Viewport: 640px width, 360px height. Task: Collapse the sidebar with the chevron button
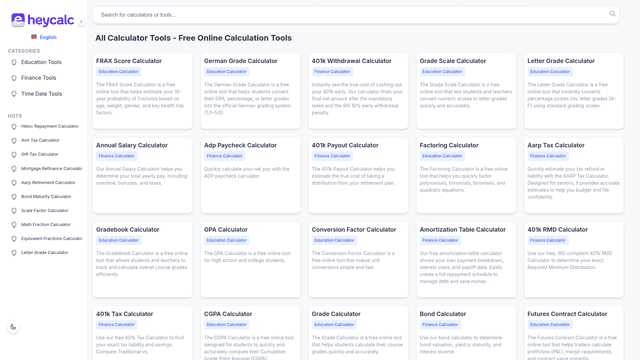(81, 21)
